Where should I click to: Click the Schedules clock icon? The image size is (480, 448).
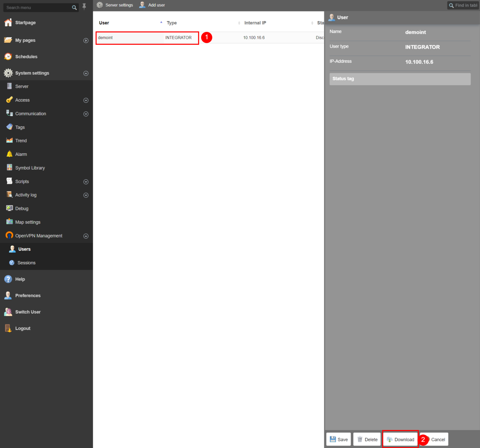(x=8, y=57)
